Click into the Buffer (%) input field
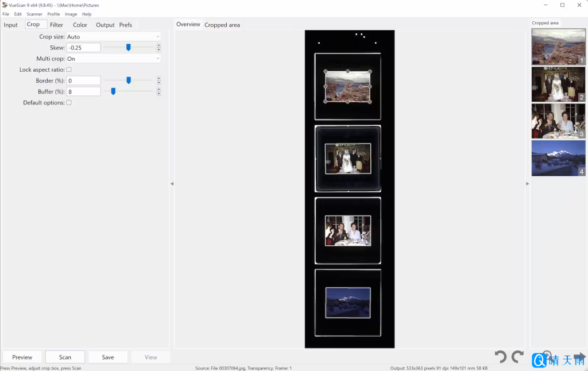The image size is (588, 371). [x=83, y=91]
